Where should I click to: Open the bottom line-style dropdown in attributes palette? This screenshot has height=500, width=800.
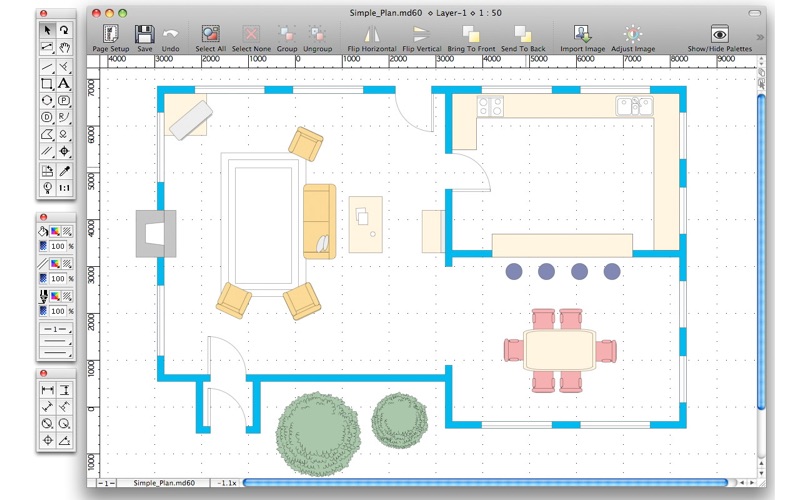[56, 352]
